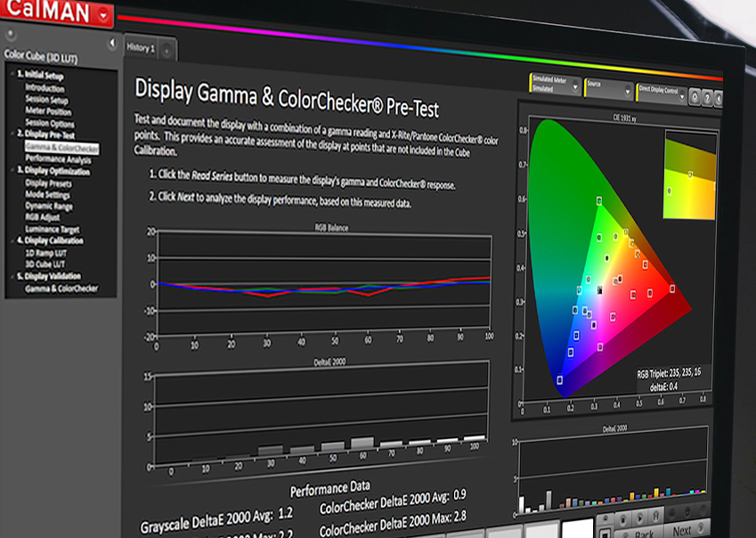
Task: Click the stop measurement button
Action: 622,520
